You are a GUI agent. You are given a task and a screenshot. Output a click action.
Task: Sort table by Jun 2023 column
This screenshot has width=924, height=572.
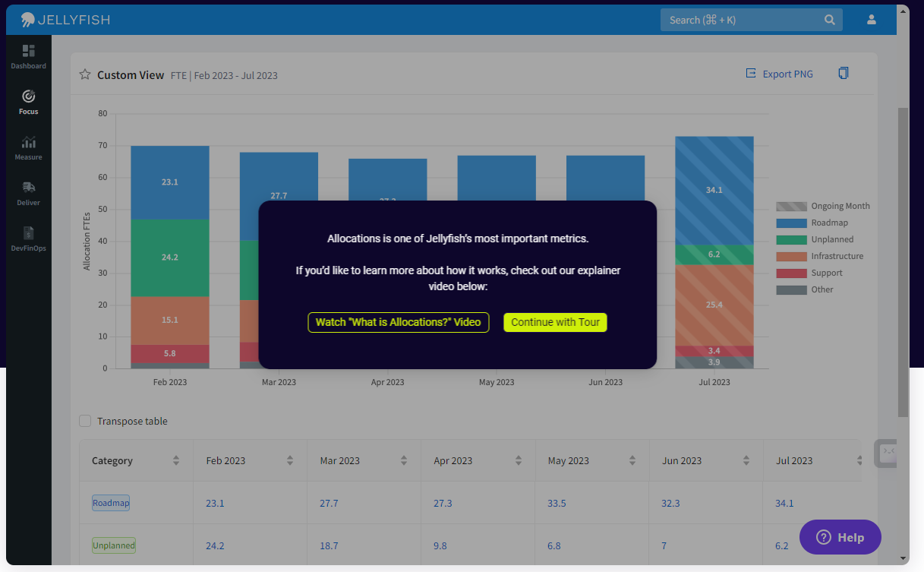pos(746,460)
